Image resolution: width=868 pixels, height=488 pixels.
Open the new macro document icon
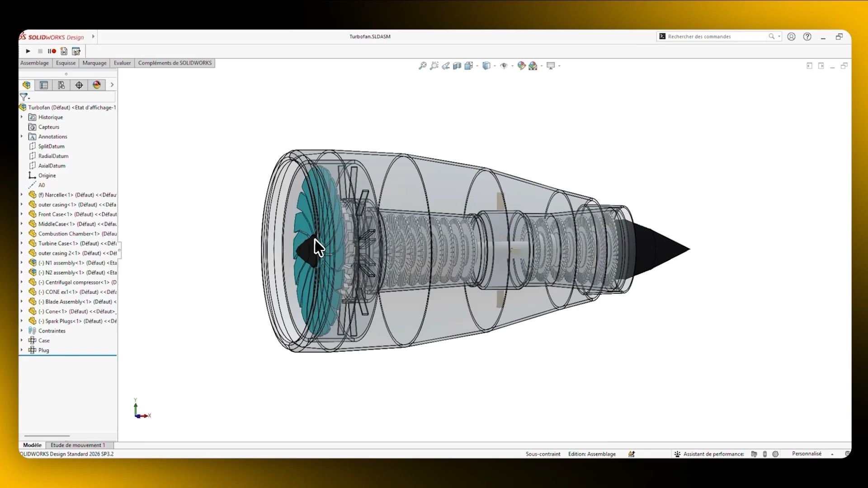(x=64, y=51)
